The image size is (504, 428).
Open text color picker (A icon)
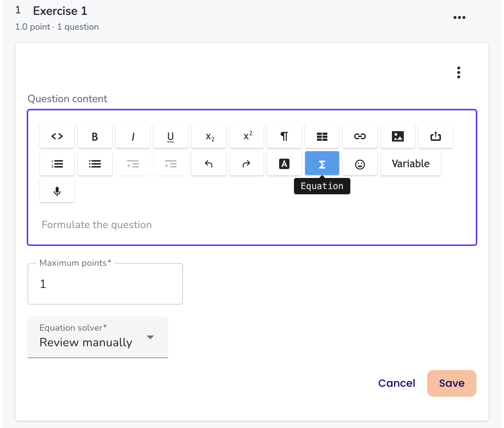point(284,163)
